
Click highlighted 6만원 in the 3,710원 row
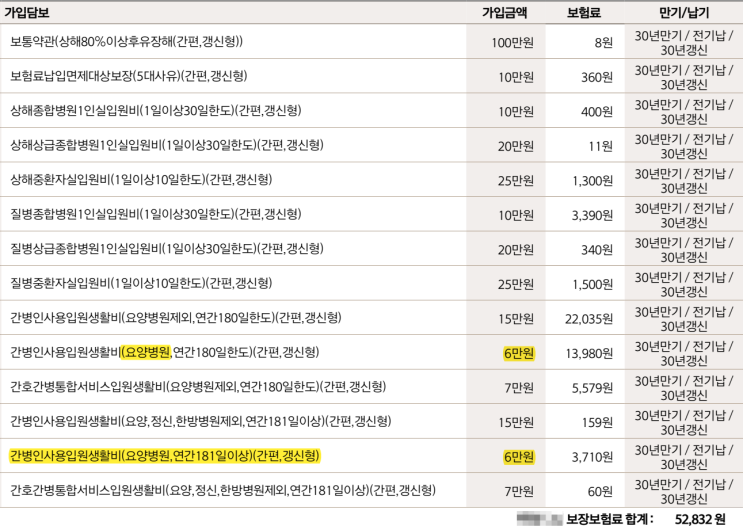(x=519, y=457)
